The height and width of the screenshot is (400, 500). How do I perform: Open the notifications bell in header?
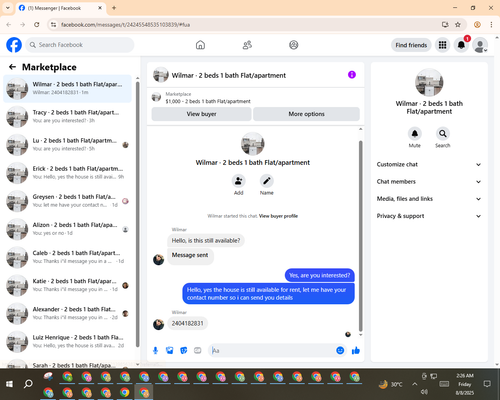(x=461, y=45)
